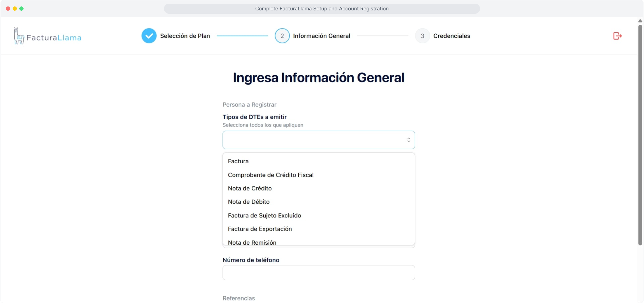The image size is (644, 303).
Task: Click the FacturaLlama llama logo
Action: [19, 36]
